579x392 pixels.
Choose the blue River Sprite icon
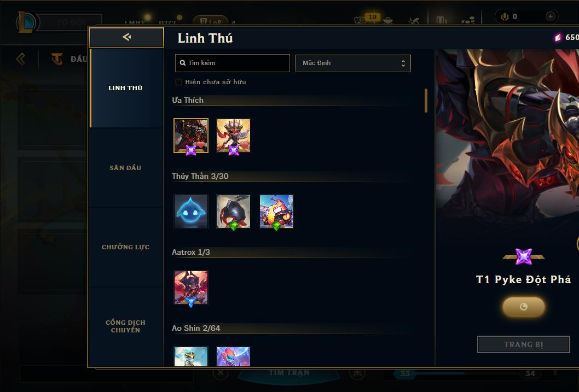click(191, 212)
